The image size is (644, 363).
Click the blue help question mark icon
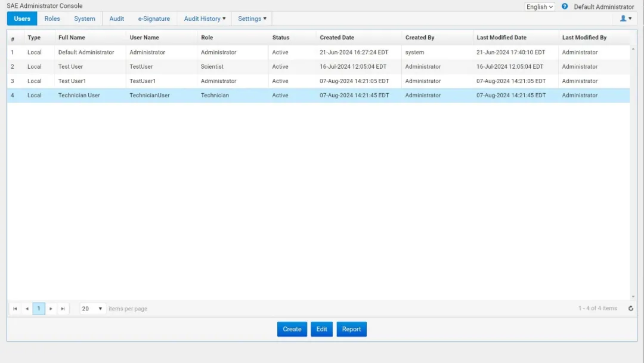(x=565, y=7)
